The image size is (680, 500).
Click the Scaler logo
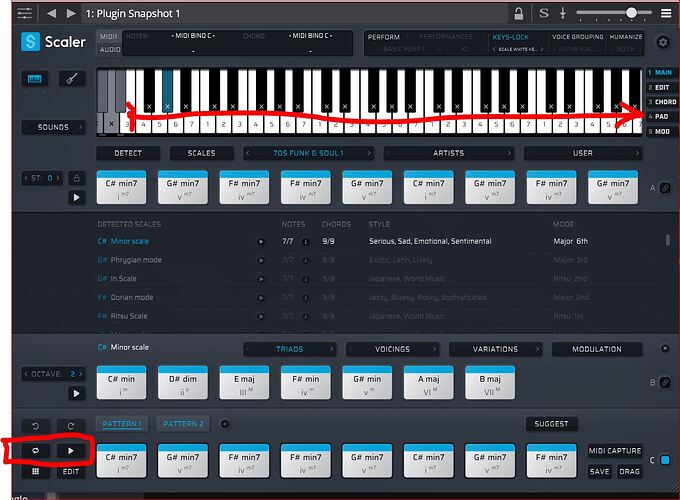click(x=53, y=42)
